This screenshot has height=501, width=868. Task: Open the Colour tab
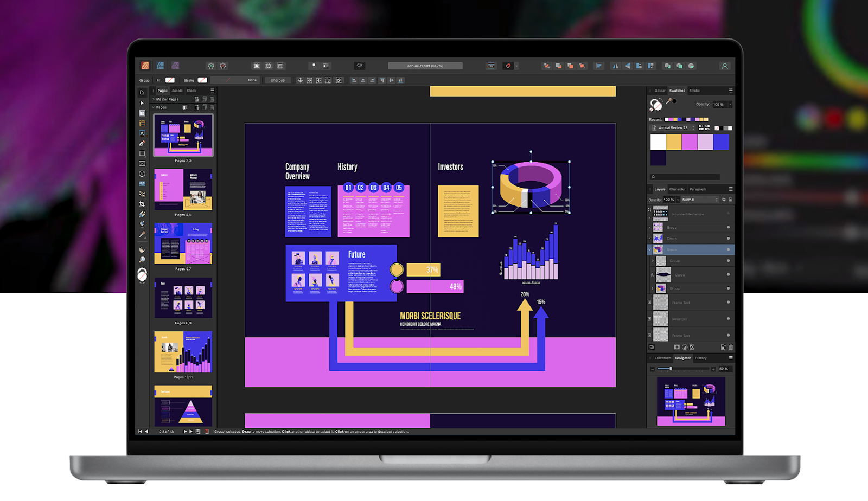[x=660, y=91]
